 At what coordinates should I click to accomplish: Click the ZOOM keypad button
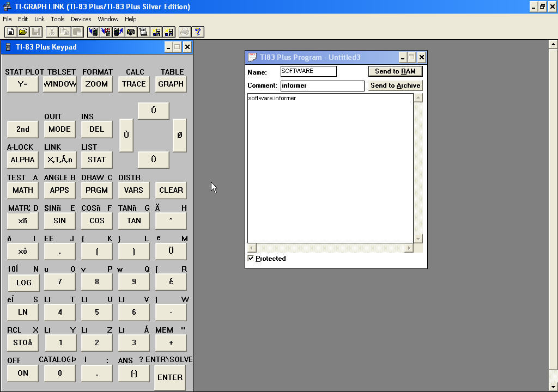coord(96,84)
